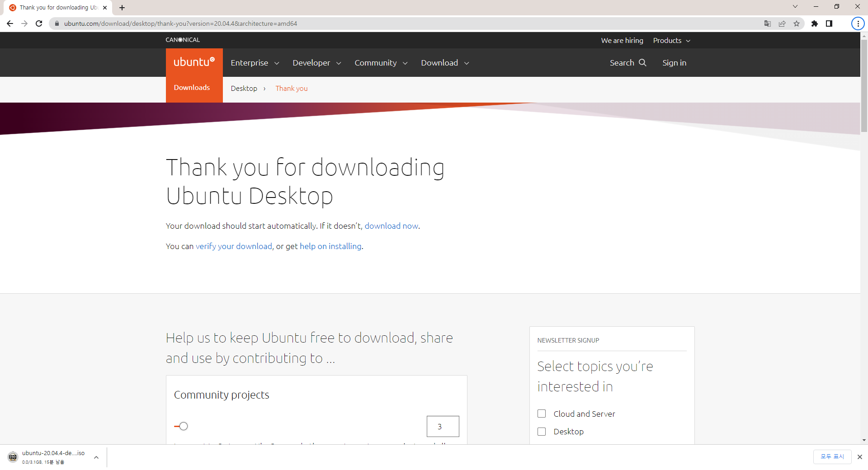Screen dimensions: 868x470
Task: Check the Cloud and Server checkbox
Action: point(542,414)
